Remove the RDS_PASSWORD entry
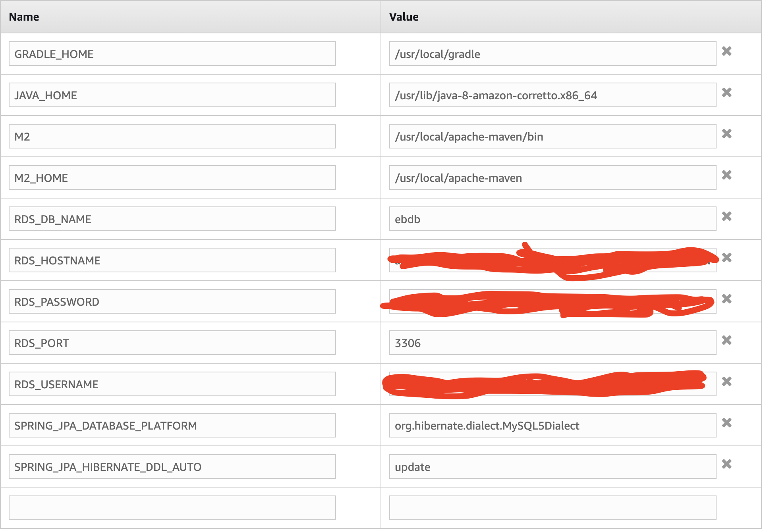765x532 pixels. click(x=726, y=299)
